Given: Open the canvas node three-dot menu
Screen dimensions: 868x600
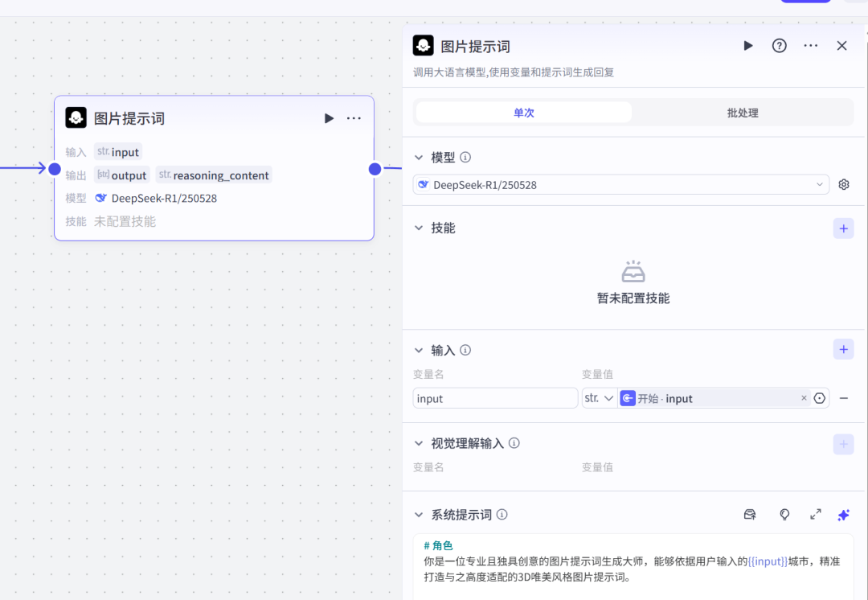Looking at the screenshot, I should [x=354, y=118].
